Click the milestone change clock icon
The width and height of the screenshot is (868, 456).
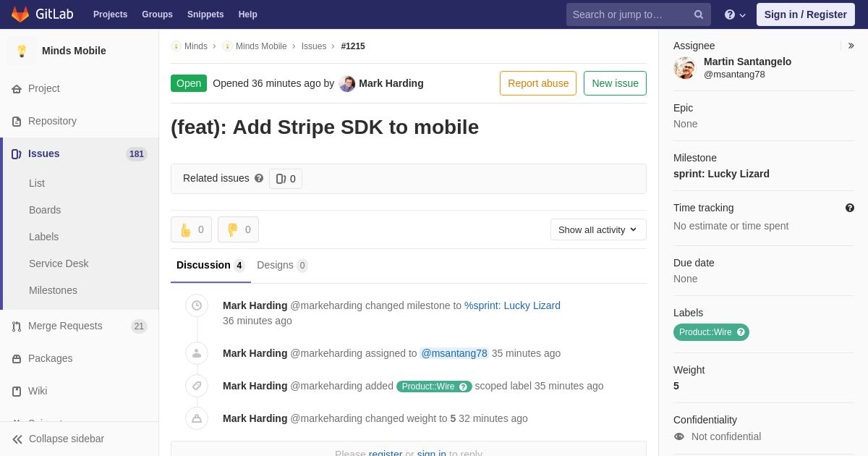point(197,305)
